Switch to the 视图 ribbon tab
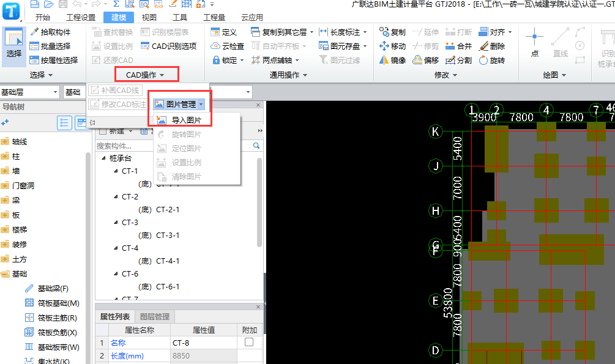The height and width of the screenshot is (364, 615). point(149,17)
